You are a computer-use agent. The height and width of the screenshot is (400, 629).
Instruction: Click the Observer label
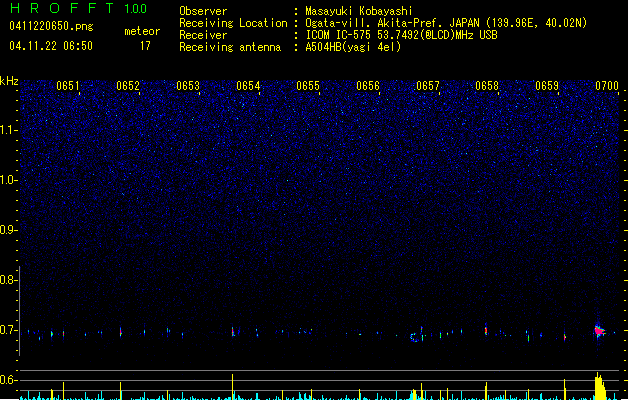pyautogui.click(x=203, y=11)
